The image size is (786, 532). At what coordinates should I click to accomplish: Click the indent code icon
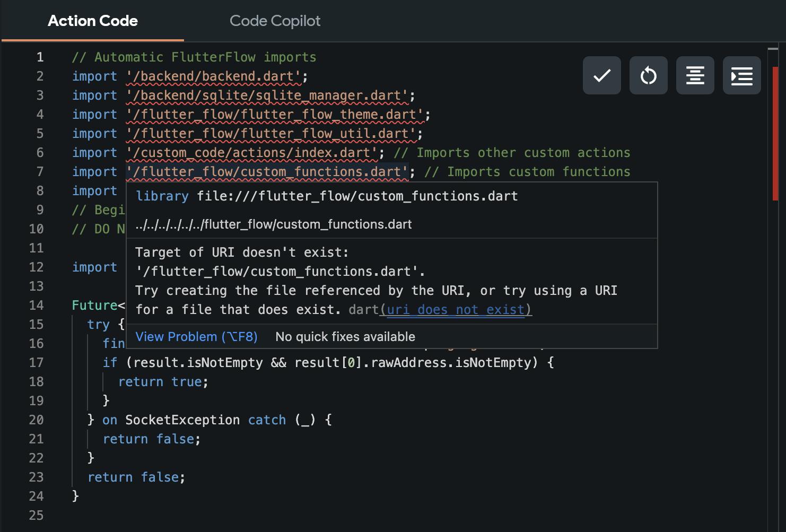[741, 76]
